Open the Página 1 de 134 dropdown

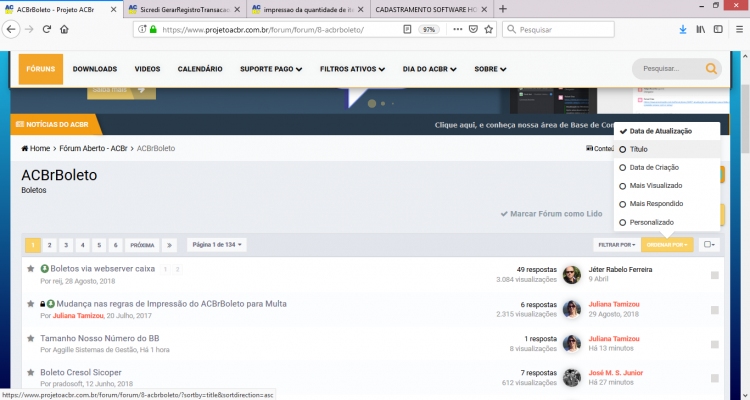coord(217,245)
